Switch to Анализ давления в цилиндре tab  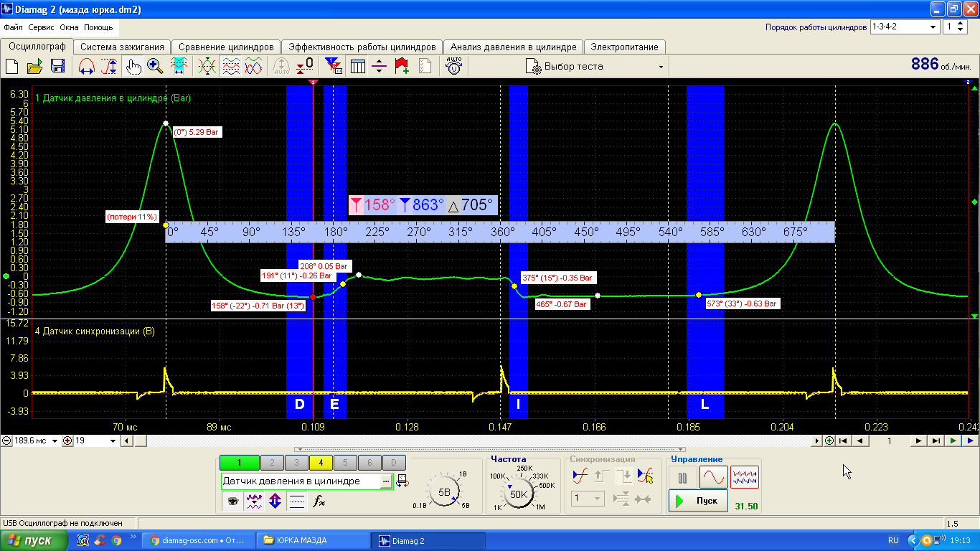click(x=513, y=47)
